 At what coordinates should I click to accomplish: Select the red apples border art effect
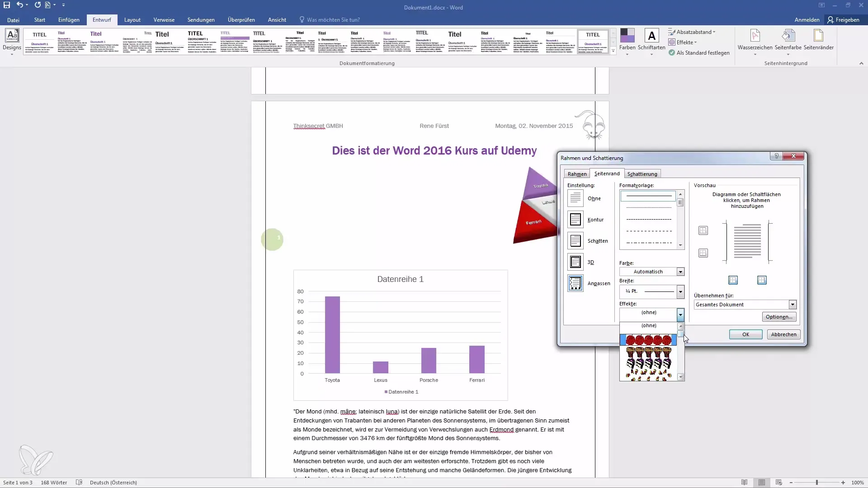tap(648, 340)
